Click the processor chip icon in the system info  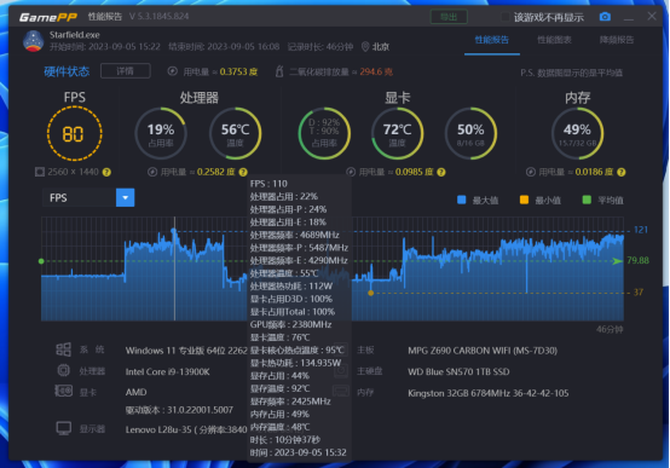pyautogui.click(x=63, y=370)
